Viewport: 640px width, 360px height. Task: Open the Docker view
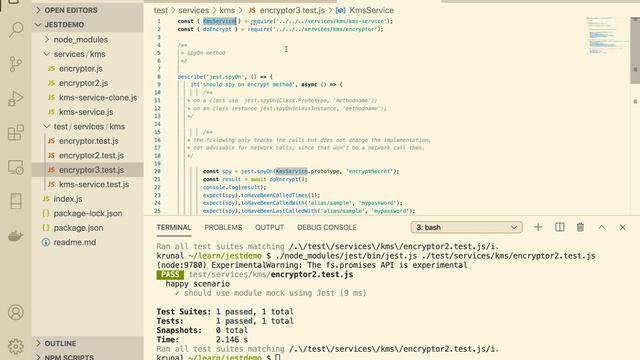(16, 236)
